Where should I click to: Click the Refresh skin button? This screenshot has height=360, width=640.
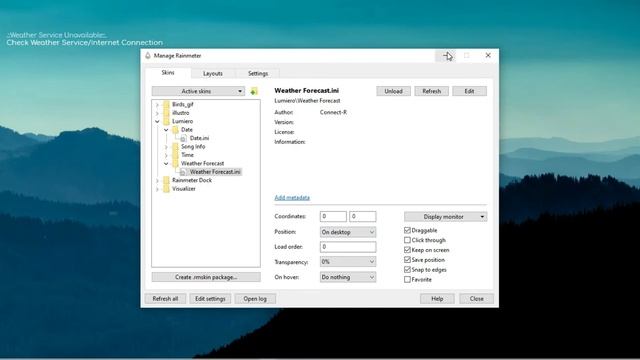(x=431, y=91)
